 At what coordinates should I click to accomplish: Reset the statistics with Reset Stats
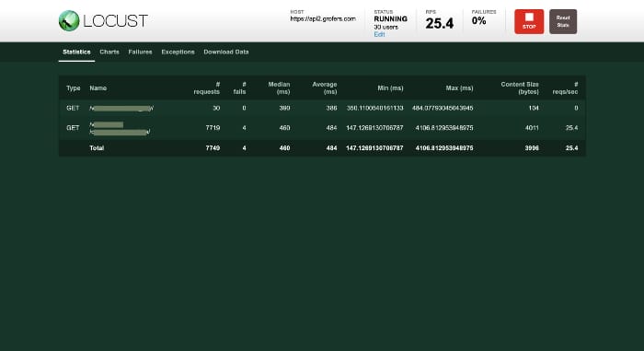(x=563, y=21)
